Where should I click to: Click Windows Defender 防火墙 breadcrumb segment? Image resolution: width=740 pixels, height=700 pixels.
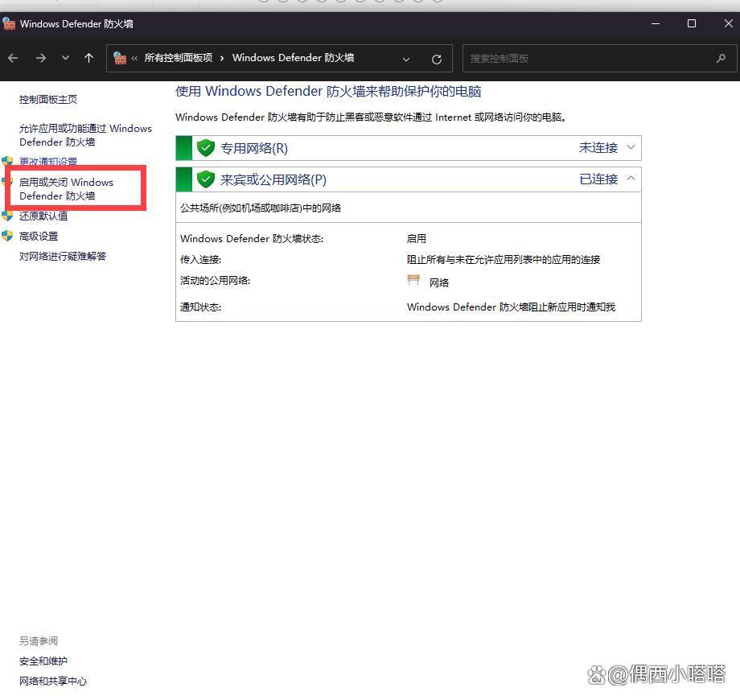pyautogui.click(x=293, y=58)
